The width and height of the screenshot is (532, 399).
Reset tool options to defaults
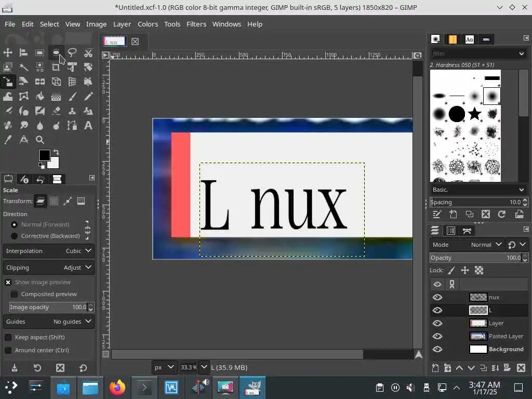click(x=83, y=368)
